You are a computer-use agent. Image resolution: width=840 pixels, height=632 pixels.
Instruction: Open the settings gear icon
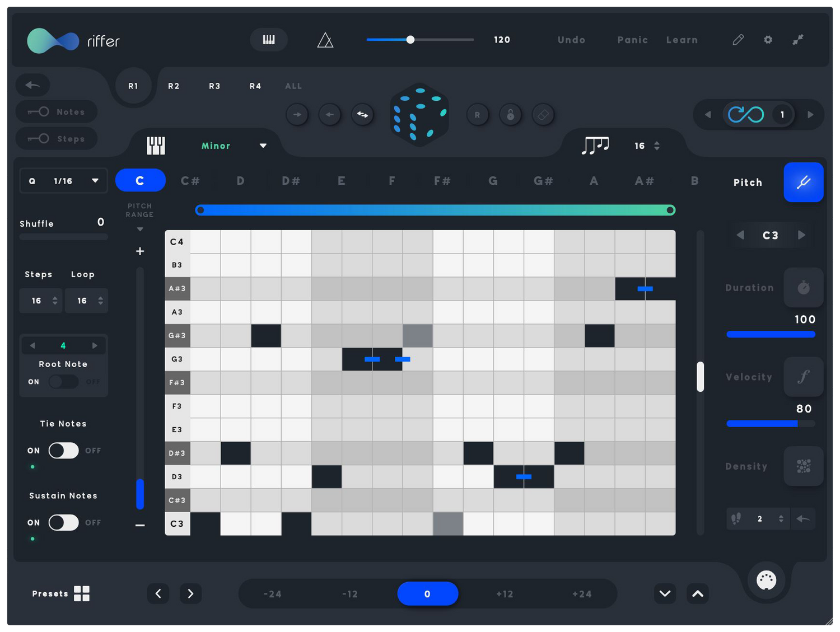768,40
